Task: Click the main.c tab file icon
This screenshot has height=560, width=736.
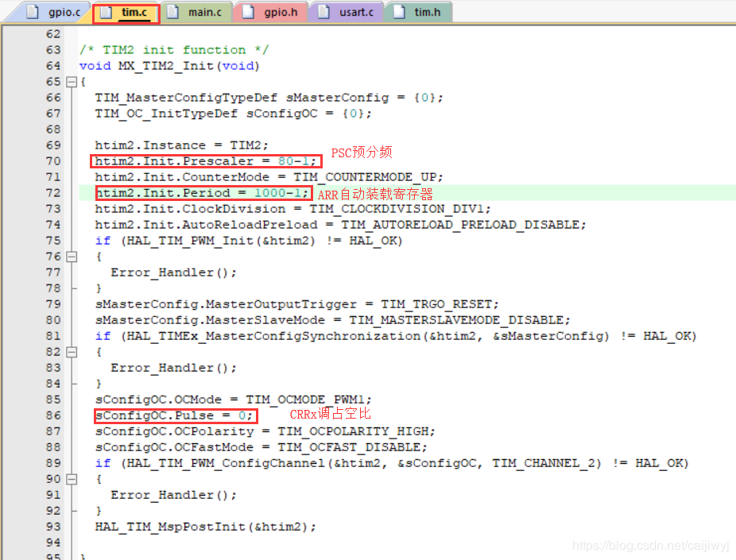Action: [x=172, y=12]
